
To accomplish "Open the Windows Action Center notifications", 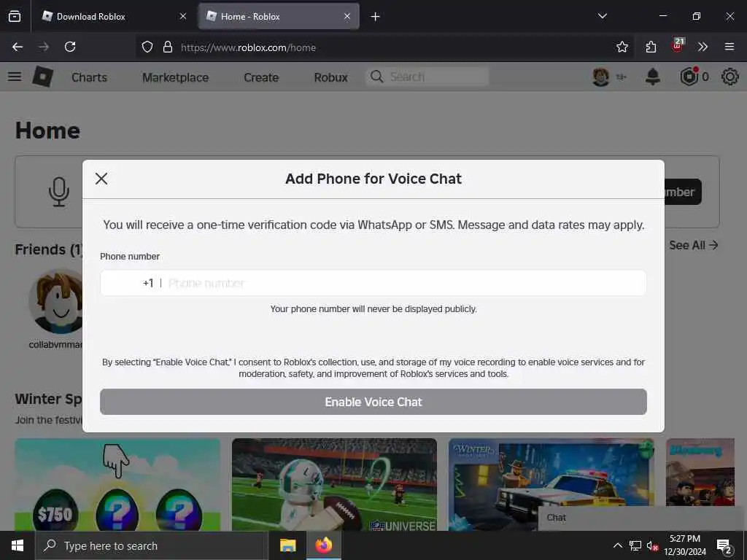I will coord(724,545).
